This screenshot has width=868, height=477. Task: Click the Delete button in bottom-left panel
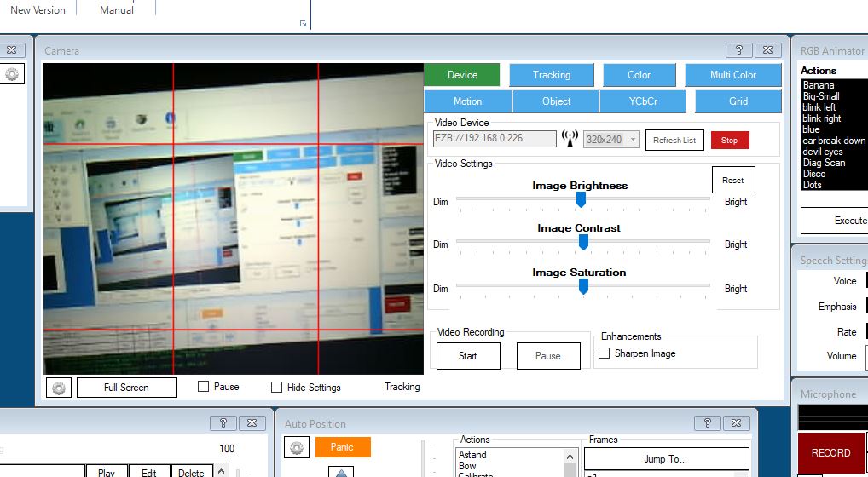[192, 472]
